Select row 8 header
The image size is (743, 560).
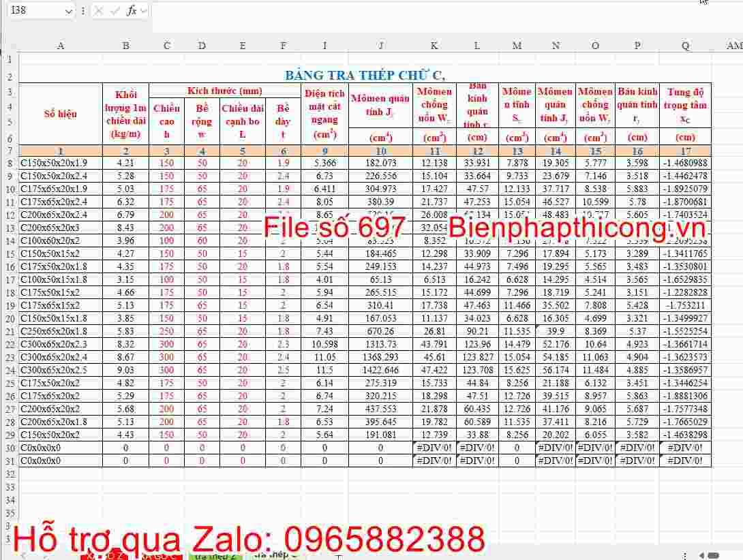pyautogui.click(x=9, y=164)
